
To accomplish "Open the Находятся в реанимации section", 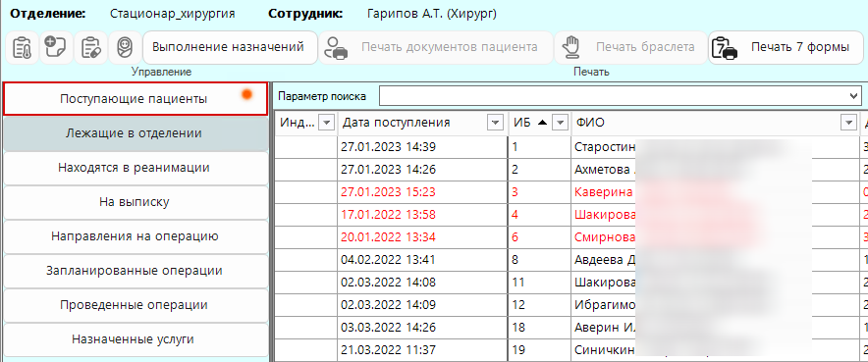I will [136, 168].
